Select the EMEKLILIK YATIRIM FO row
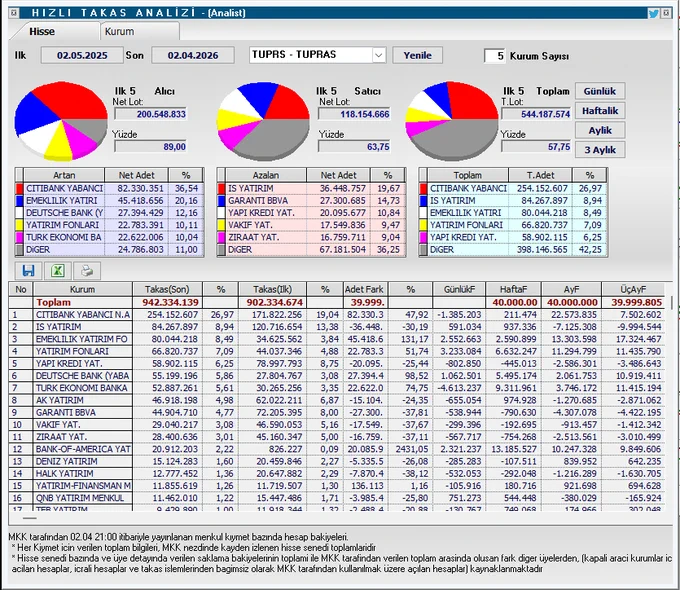Image resolution: width=680 pixels, height=590 pixels. coord(336,339)
